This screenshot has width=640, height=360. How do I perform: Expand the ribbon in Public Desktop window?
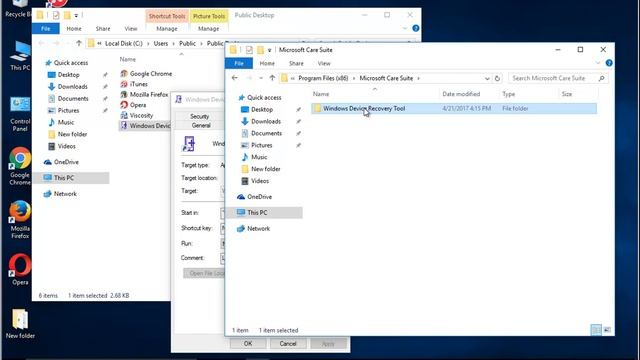click(x=404, y=29)
